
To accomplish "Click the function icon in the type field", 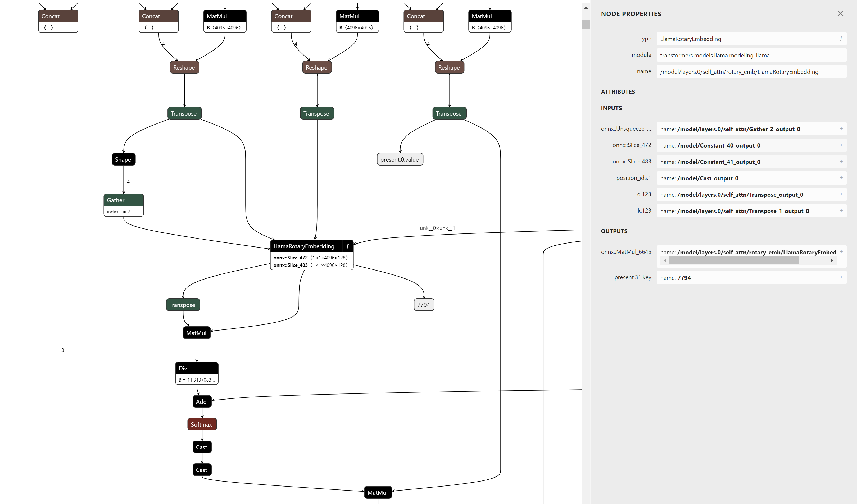I will [841, 38].
